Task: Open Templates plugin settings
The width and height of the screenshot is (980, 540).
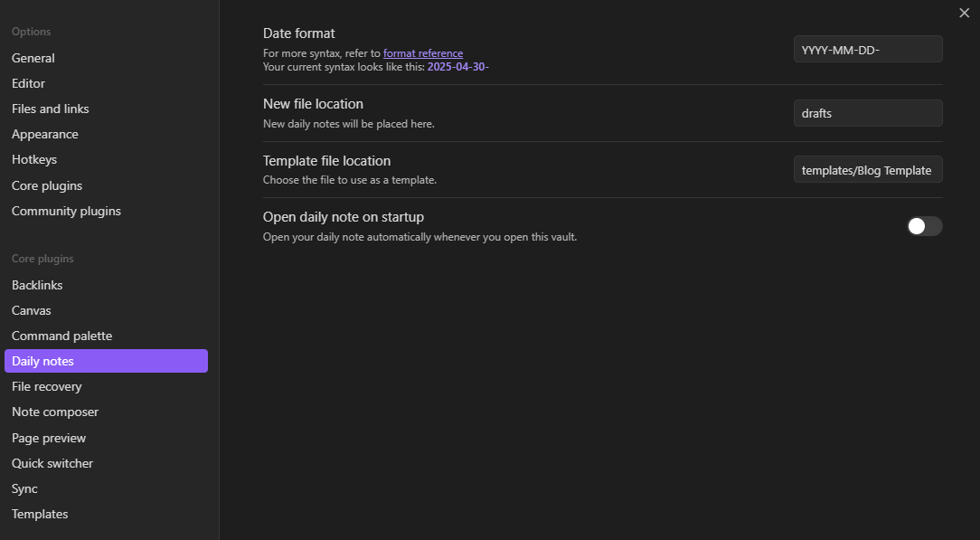Action: [40, 513]
